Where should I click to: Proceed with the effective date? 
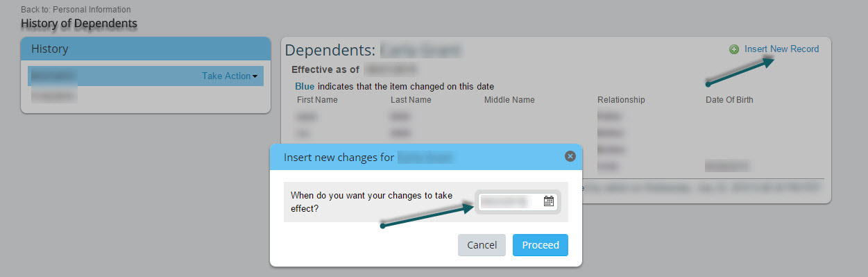541,245
